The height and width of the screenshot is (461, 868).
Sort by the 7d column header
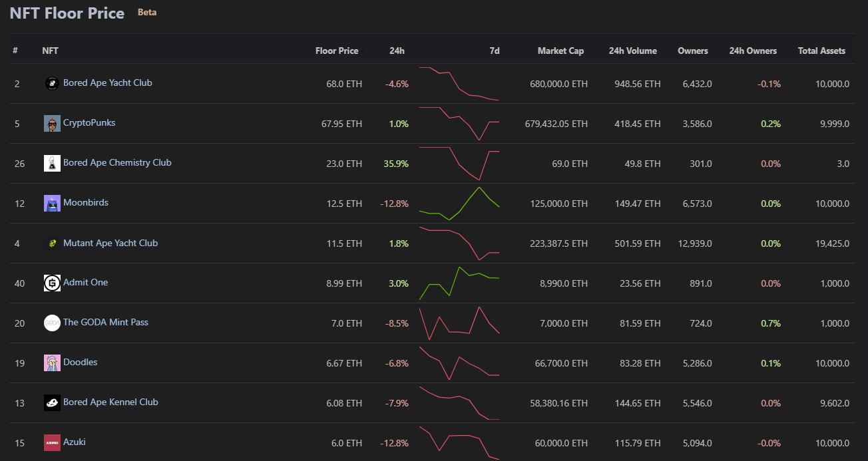[495, 51]
